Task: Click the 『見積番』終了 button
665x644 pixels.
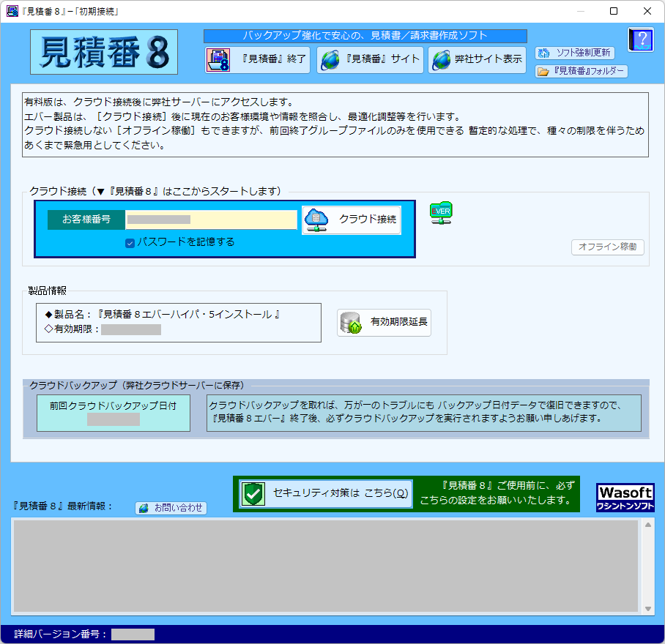Action: pos(258,60)
